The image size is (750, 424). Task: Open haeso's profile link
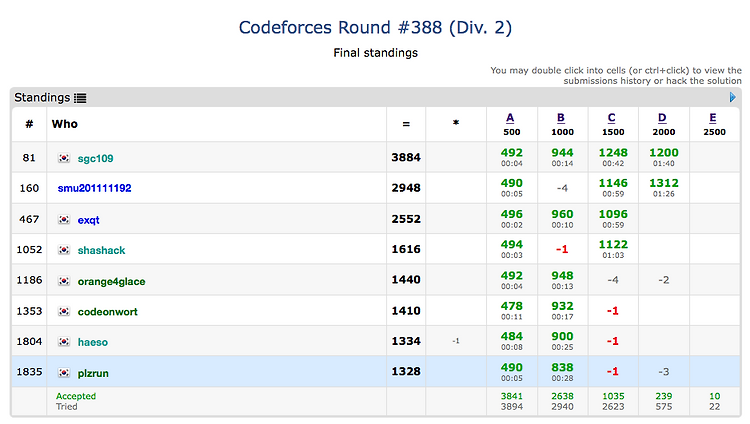(x=93, y=342)
